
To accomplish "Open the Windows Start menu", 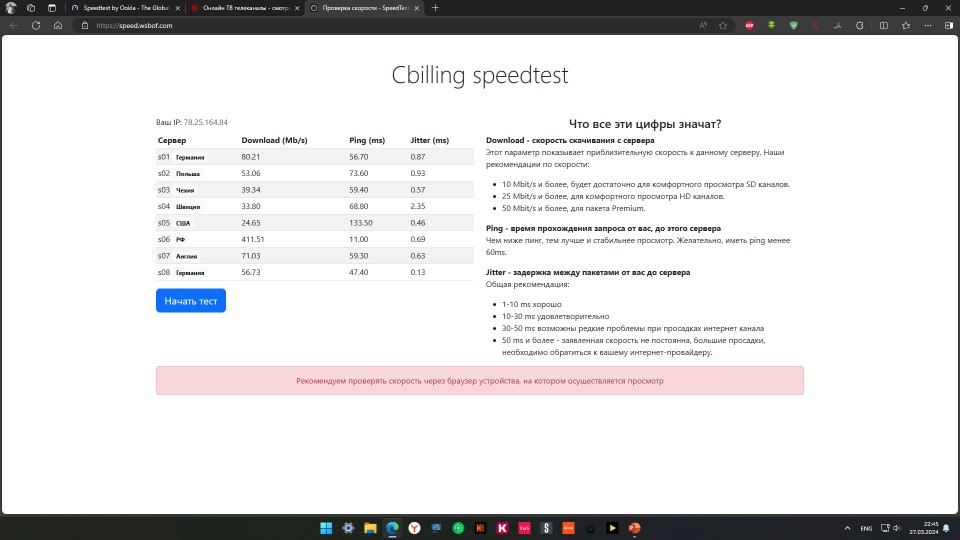I will tap(326, 528).
